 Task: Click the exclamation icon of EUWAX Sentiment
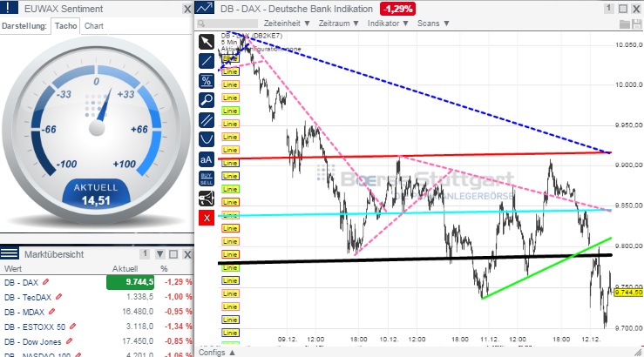[x=9, y=7]
